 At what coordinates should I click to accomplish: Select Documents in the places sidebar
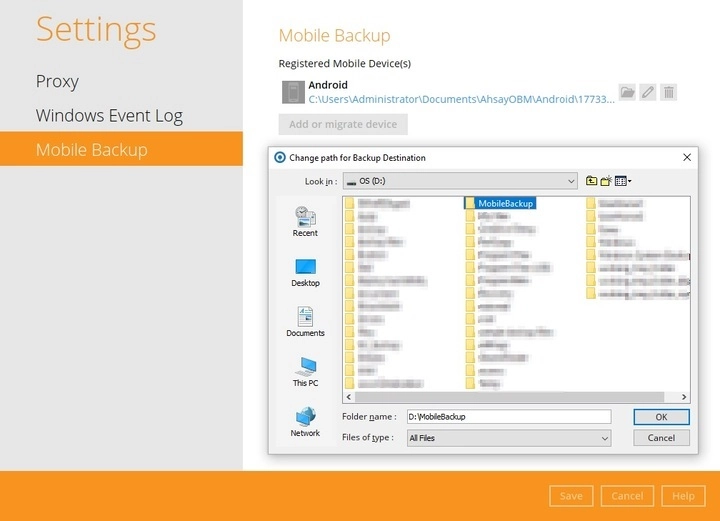(x=305, y=321)
